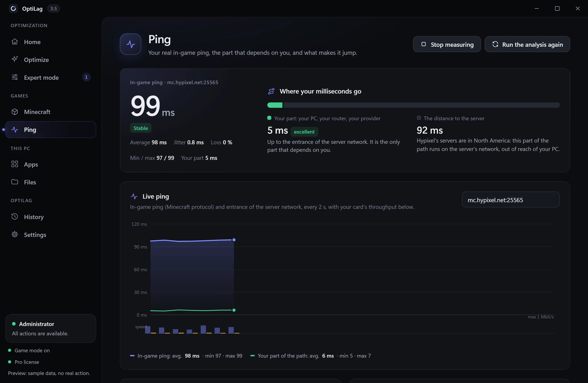Screen dimensions: 588x383
Task: Click the Min / max 97 / 99 reading
Action: (x=152, y=158)
